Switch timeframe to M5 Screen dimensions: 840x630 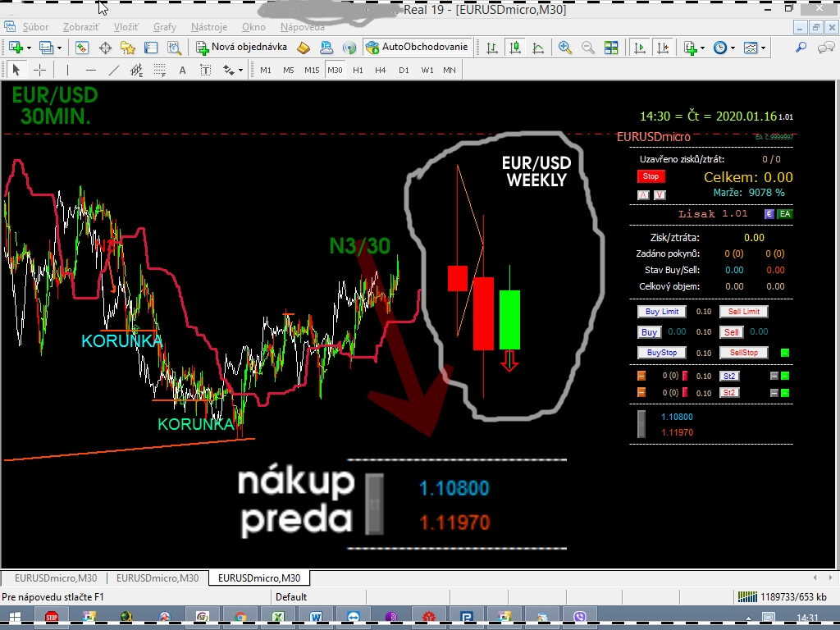(x=288, y=71)
